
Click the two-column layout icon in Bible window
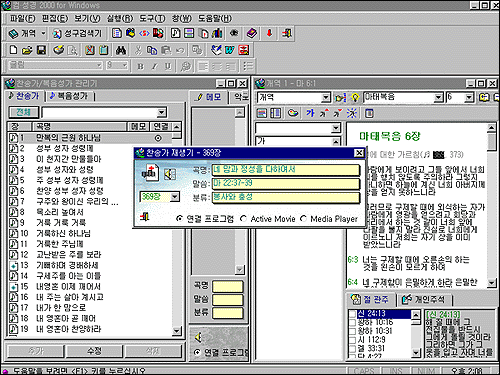click(x=275, y=113)
